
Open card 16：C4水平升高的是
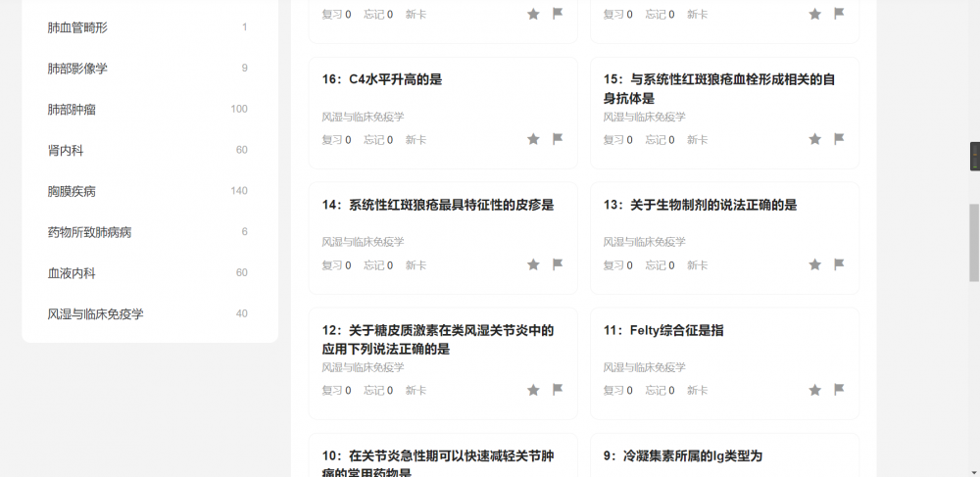382,79
